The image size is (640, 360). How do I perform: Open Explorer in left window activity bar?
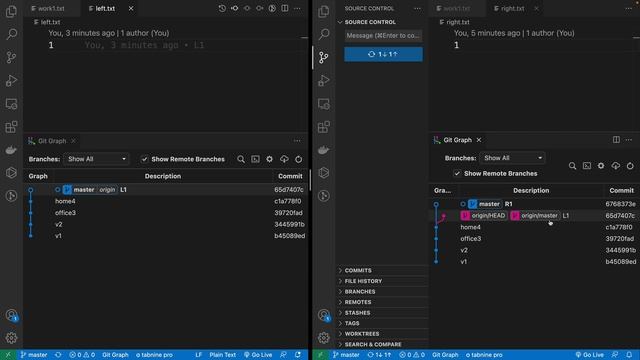[x=11, y=11]
